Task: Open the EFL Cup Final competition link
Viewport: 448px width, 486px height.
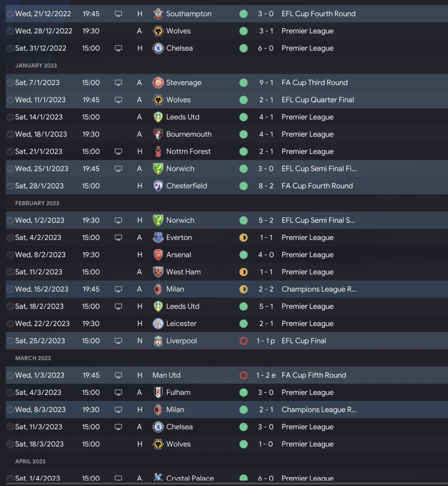Action: pos(303,341)
